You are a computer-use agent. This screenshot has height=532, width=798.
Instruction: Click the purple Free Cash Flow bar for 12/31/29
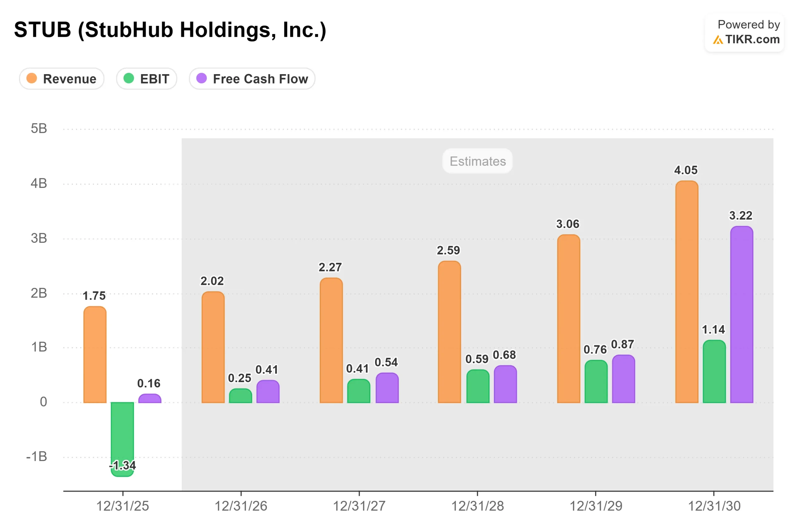coord(624,379)
